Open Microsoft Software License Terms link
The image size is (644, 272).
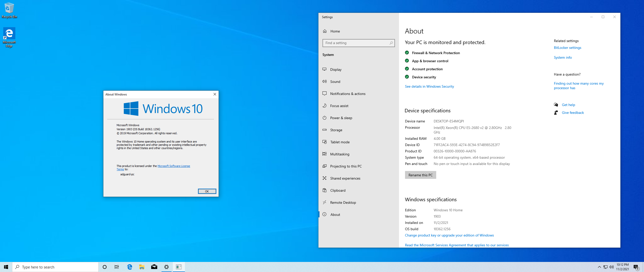174,166
